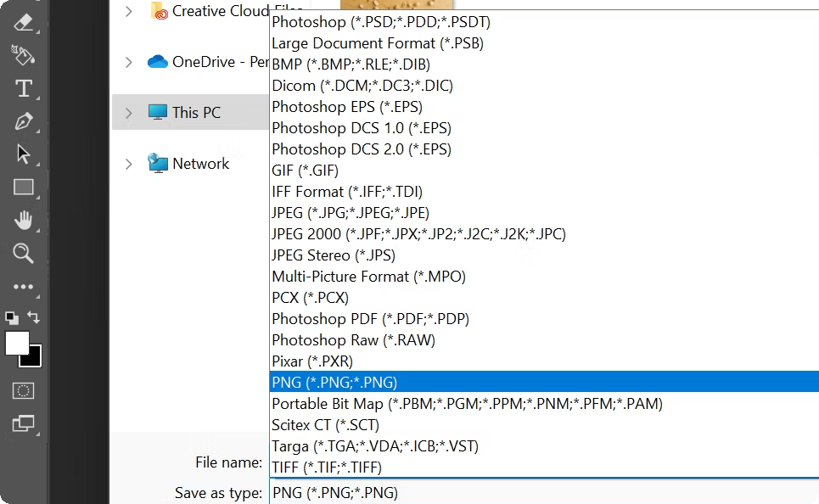
Task: Change the screen mode
Action: [x=23, y=423]
